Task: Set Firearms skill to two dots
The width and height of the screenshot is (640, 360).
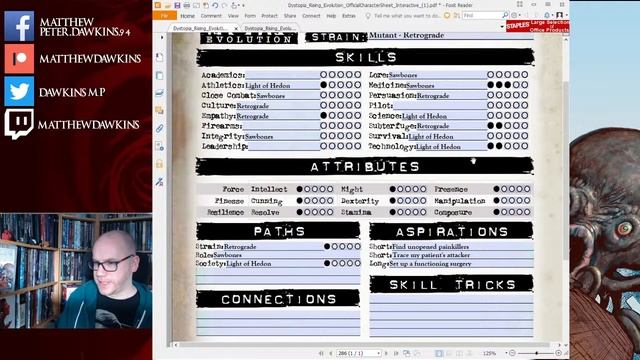Action: pyautogui.click(x=332, y=126)
